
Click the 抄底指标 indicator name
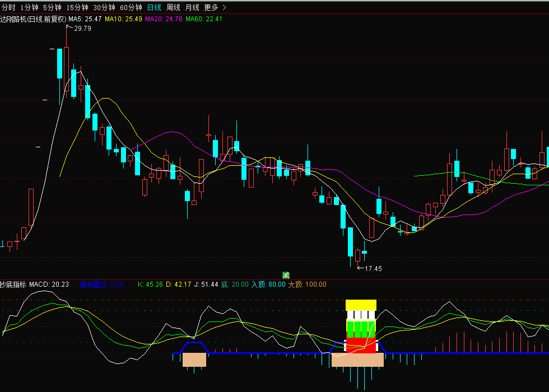13,284
